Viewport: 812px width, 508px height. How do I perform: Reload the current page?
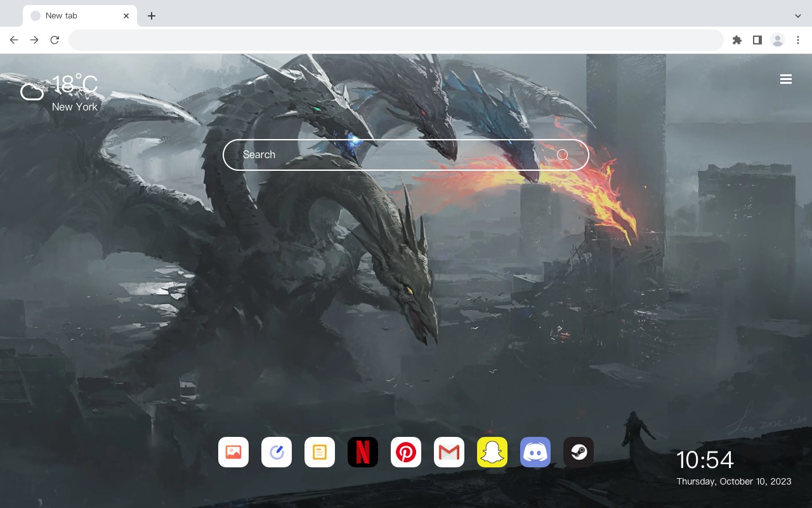(x=55, y=40)
